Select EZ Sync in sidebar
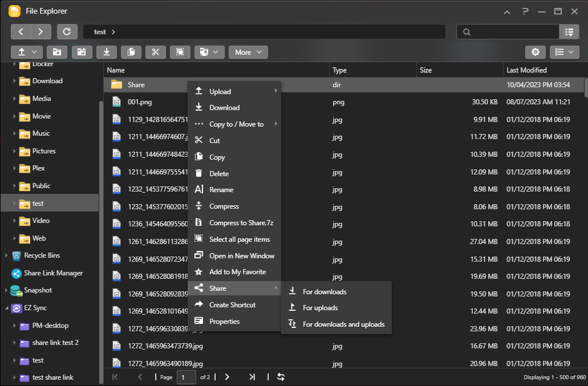 point(35,308)
